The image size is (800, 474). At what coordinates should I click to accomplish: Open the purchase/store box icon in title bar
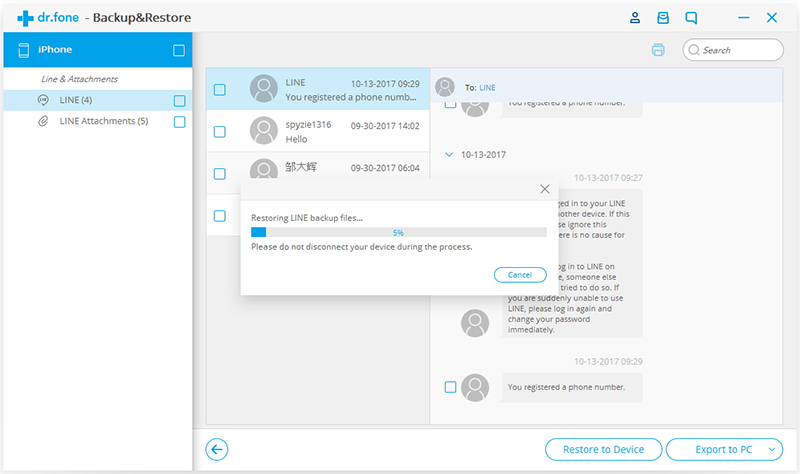click(663, 18)
